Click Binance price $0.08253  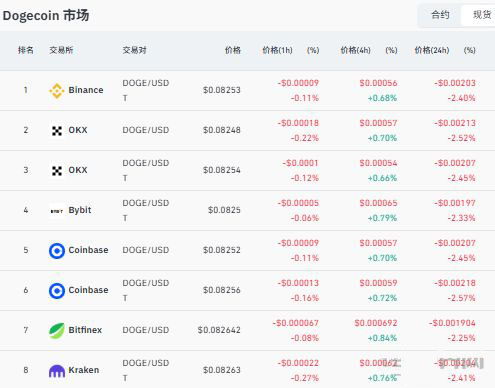tap(222, 90)
